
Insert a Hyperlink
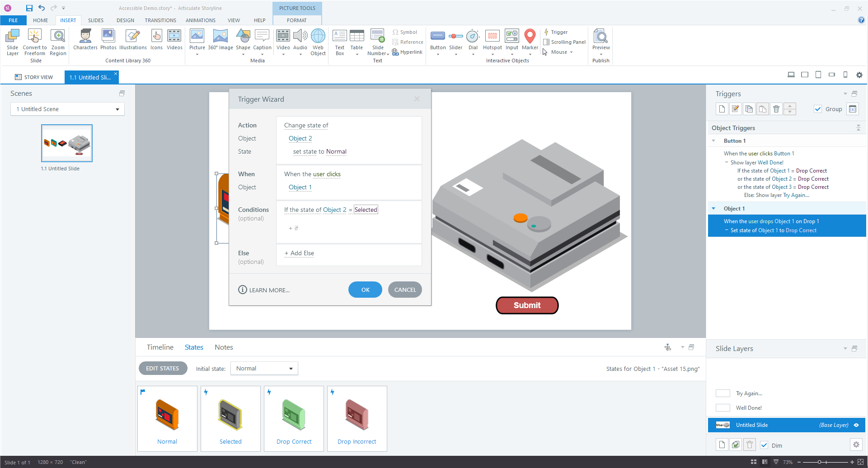pyautogui.click(x=407, y=52)
